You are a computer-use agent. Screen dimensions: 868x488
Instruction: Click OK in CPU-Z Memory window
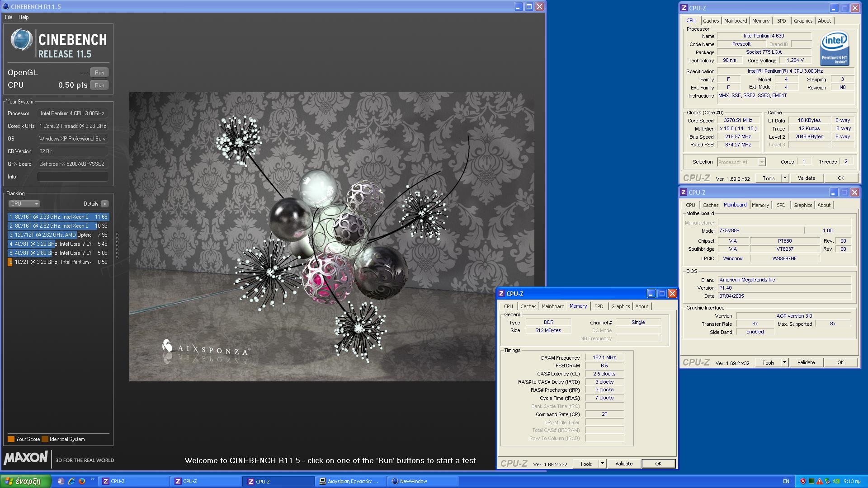click(658, 464)
